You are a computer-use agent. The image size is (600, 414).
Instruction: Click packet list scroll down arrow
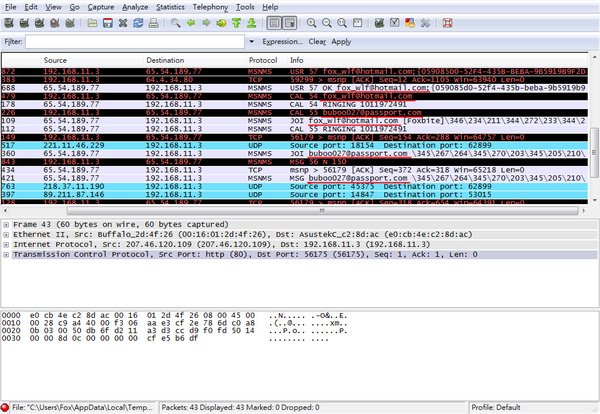point(594,200)
